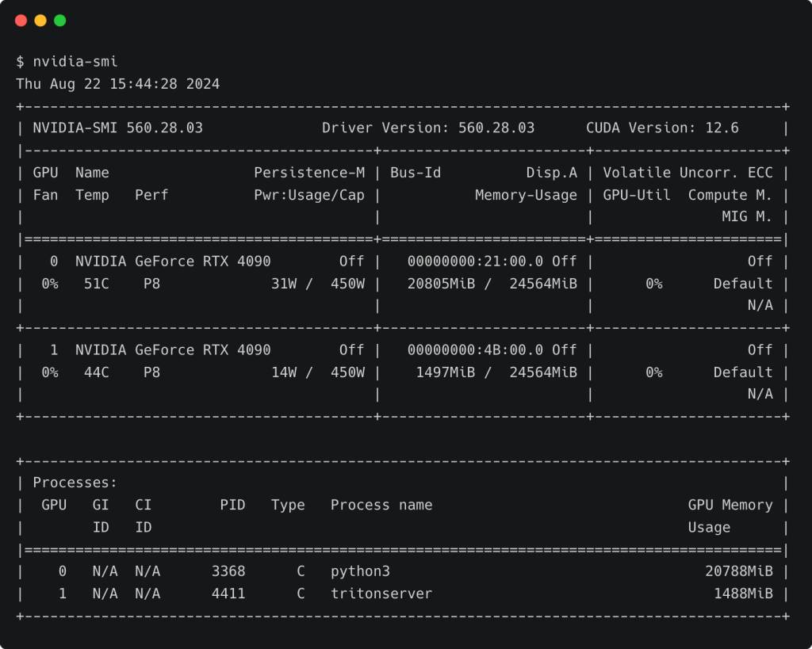Click the '14W' power usage value

click(284, 372)
